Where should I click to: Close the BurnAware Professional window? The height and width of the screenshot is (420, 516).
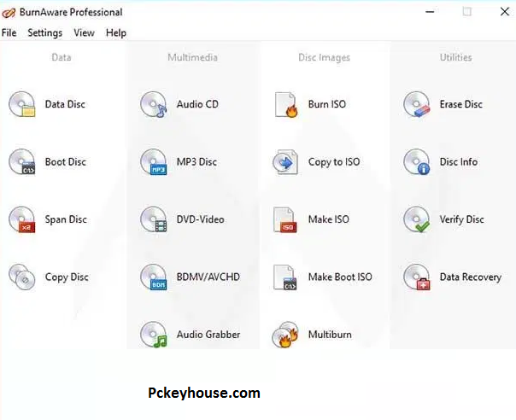click(505, 12)
